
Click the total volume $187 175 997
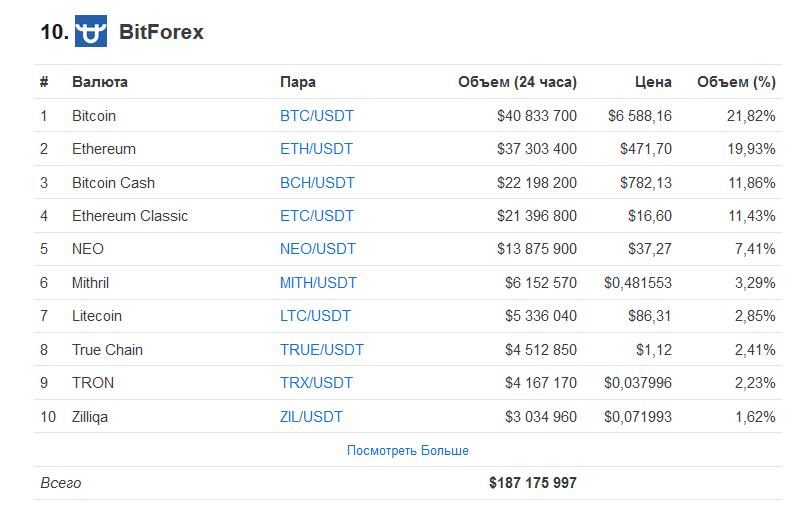pos(533,483)
